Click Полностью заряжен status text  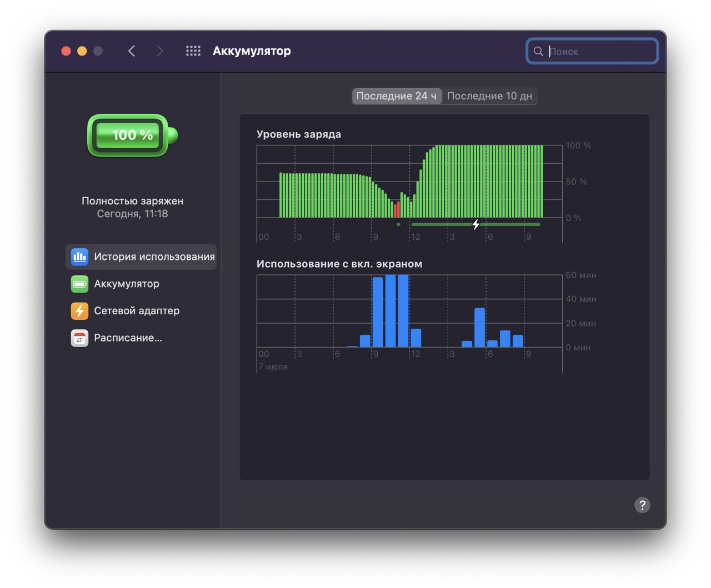click(x=132, y=201)
